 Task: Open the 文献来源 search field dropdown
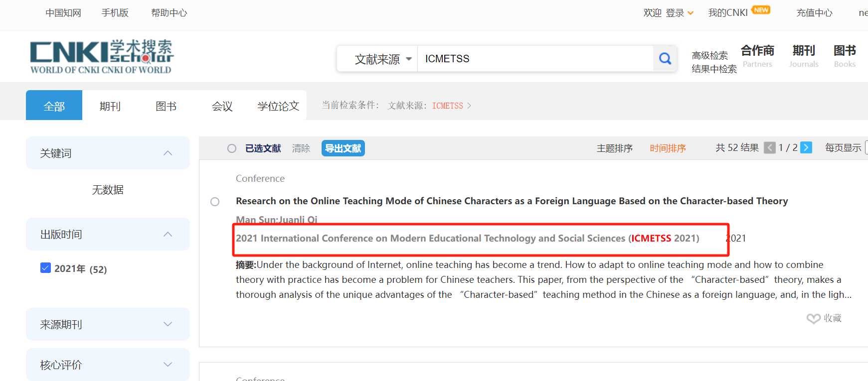tap(383, 59)
